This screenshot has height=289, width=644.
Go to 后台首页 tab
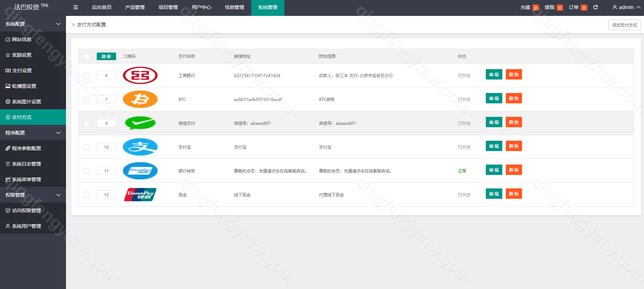[x=102, y=7]
